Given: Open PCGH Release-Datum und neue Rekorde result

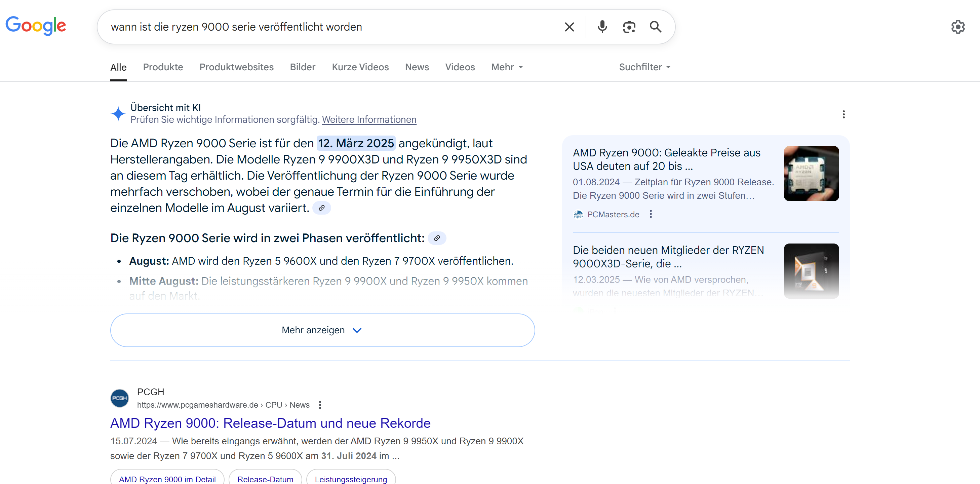Looking at the screenshot, I should [270, 423].
